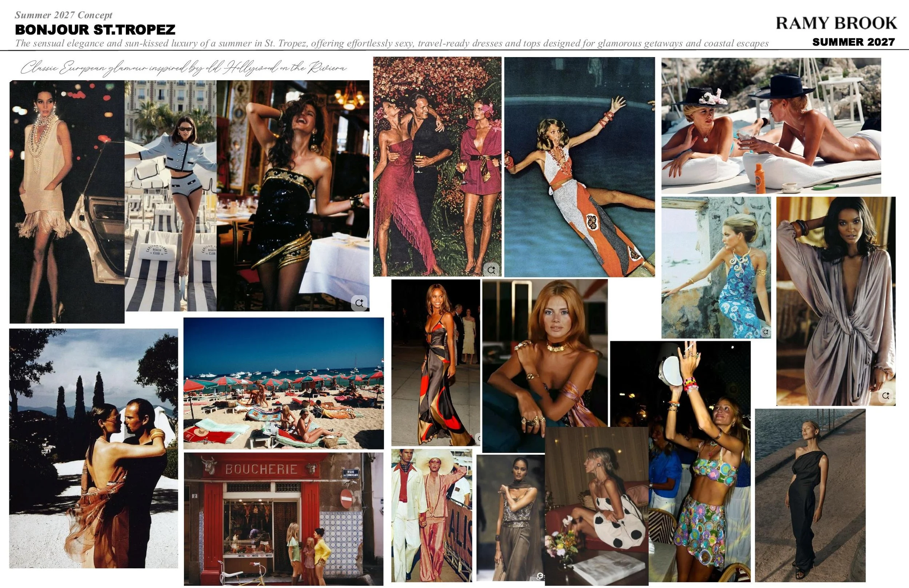Click the SUMMER 2027 label under the logo
The image size is (909, 588).
[854, 42]
